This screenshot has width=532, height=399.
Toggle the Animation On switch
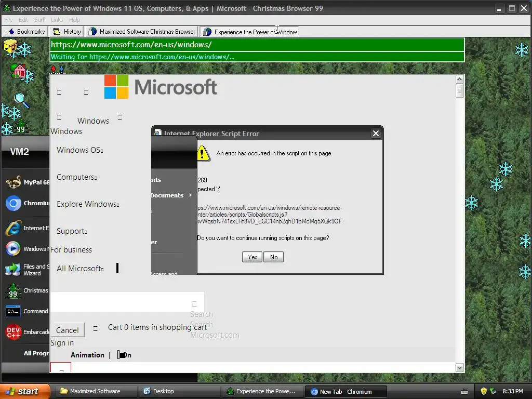click(x=124, y=355)
